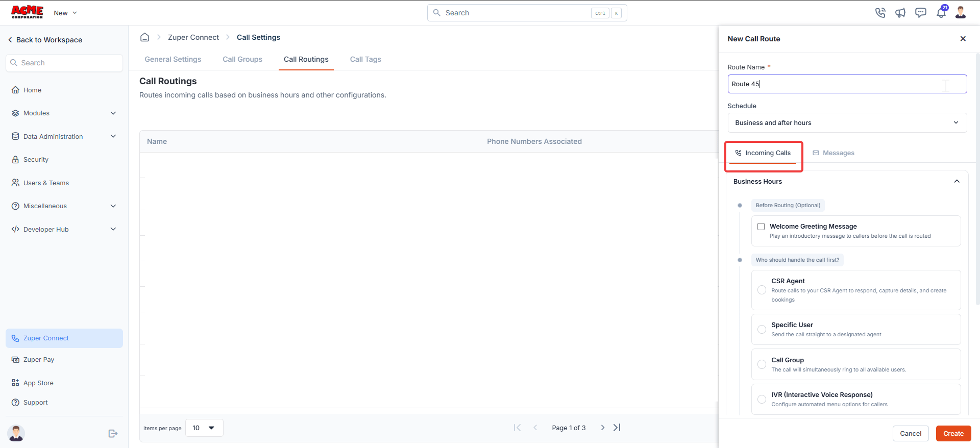This screenshot has width=980, height=448.
Task: Go to the previous page arrow
Action: coord(535,428)
